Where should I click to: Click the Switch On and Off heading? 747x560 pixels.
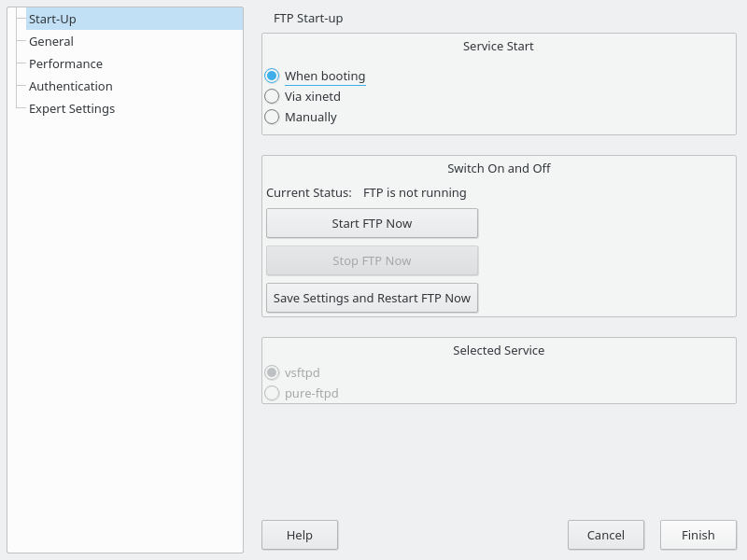point(498,168)
